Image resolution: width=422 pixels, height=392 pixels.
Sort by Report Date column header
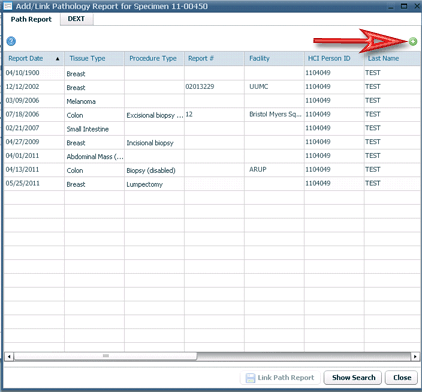pos(34,59)
